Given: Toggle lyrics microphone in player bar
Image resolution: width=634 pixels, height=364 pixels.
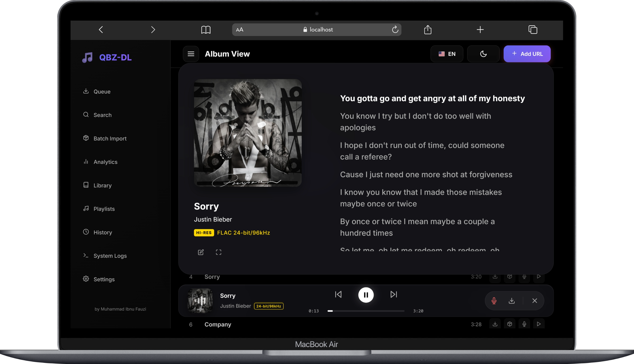Looking at the screenshot, I should (494, 301).
